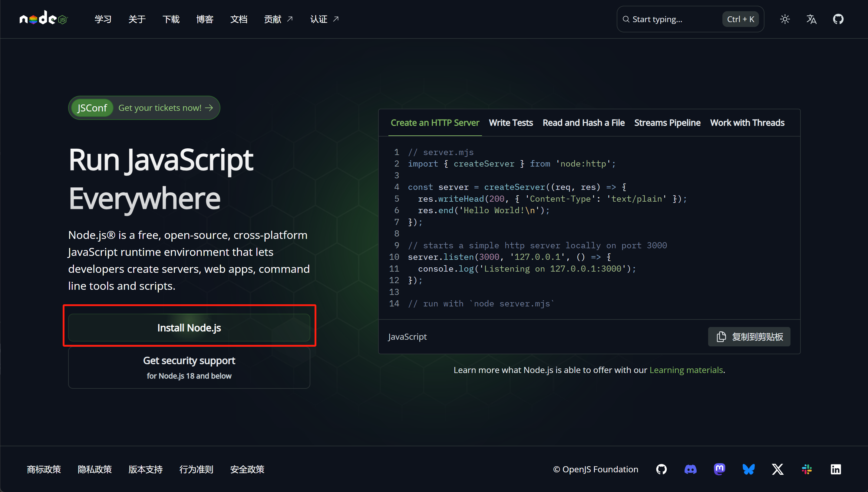Switch to the Work with Threads tab

pos(747,123)
